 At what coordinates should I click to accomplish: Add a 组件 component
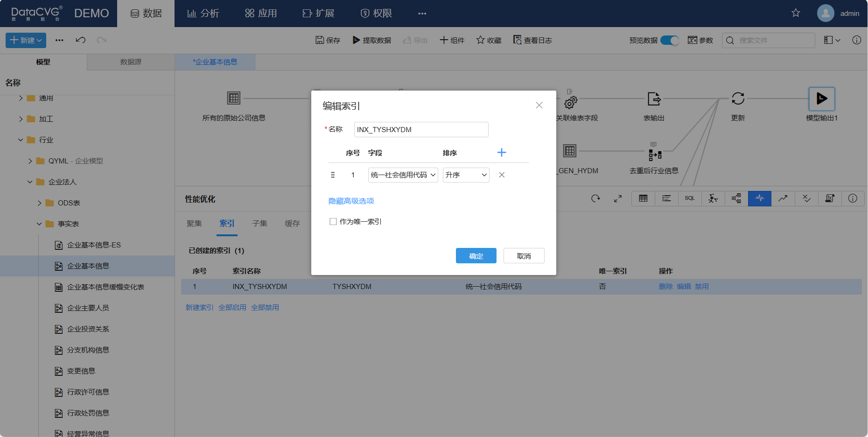[452, 40]
